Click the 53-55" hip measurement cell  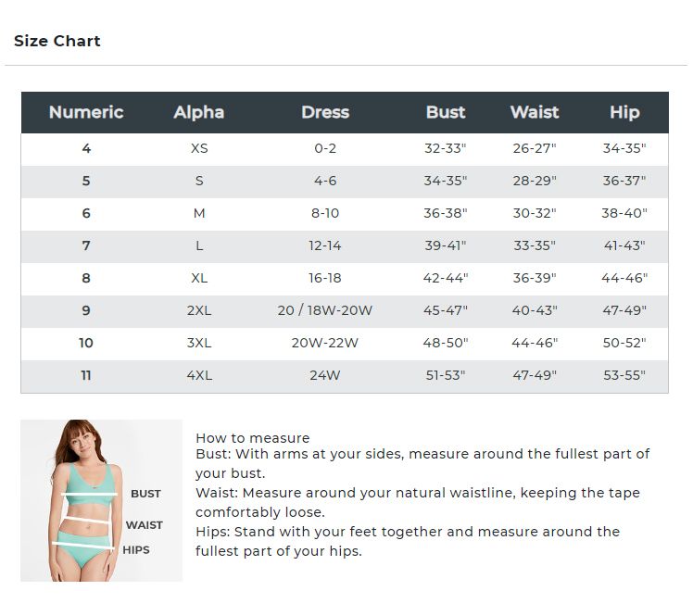(624, 375)
